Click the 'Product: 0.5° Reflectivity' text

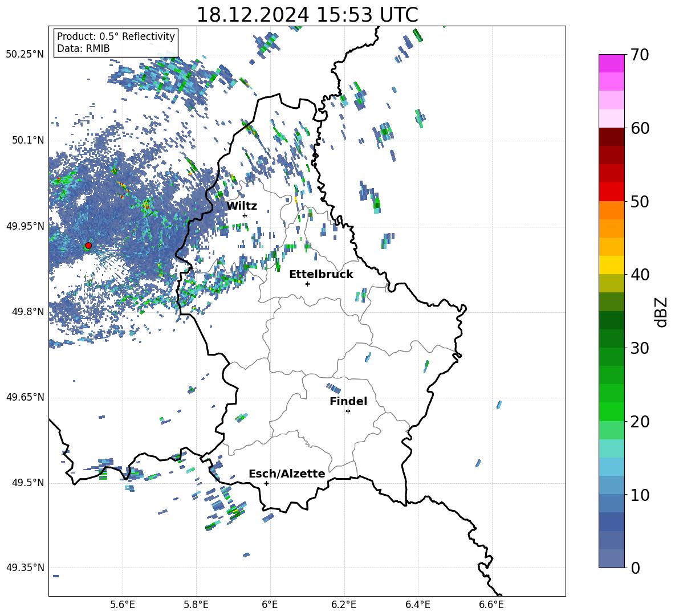pos(116,36)
